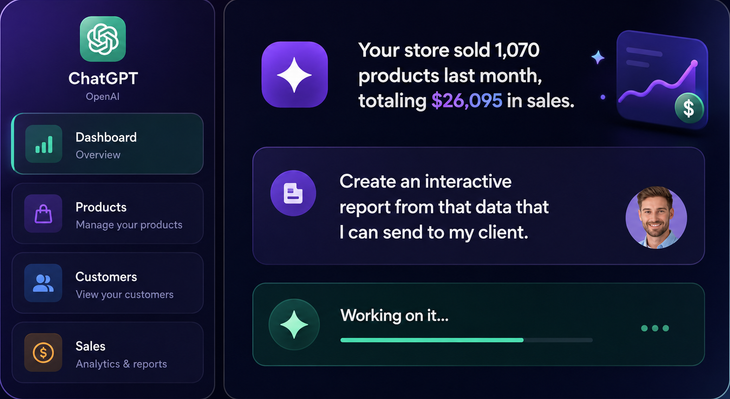Click the green dollar badge on chart
Viewport: 730px width, 399px height.
pyautogui.click(x=689, y=108)
